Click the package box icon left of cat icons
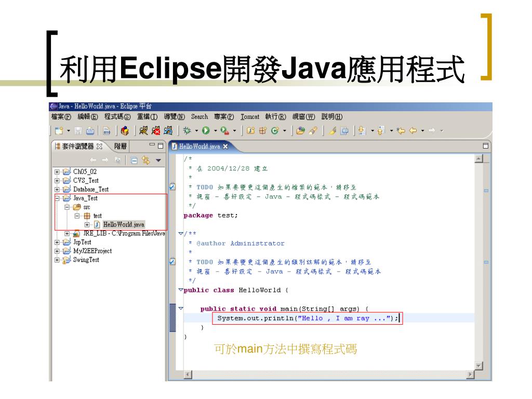 point(125,130)
